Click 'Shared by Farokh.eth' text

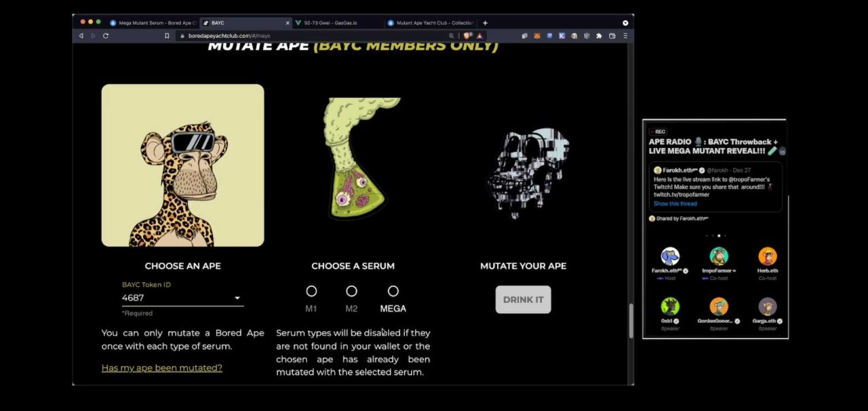click(x=682, y=218)
